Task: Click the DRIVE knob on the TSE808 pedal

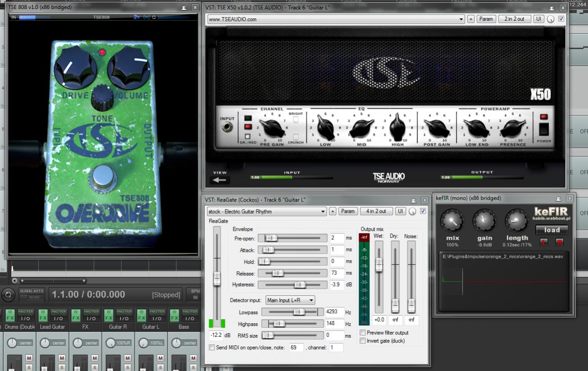Action: (x=75, y=68)
